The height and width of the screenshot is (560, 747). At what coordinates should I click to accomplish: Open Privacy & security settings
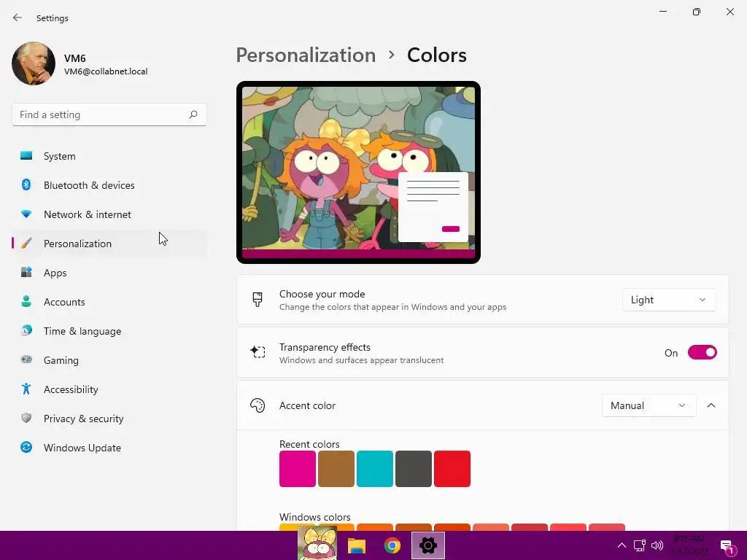coord(109,419)
